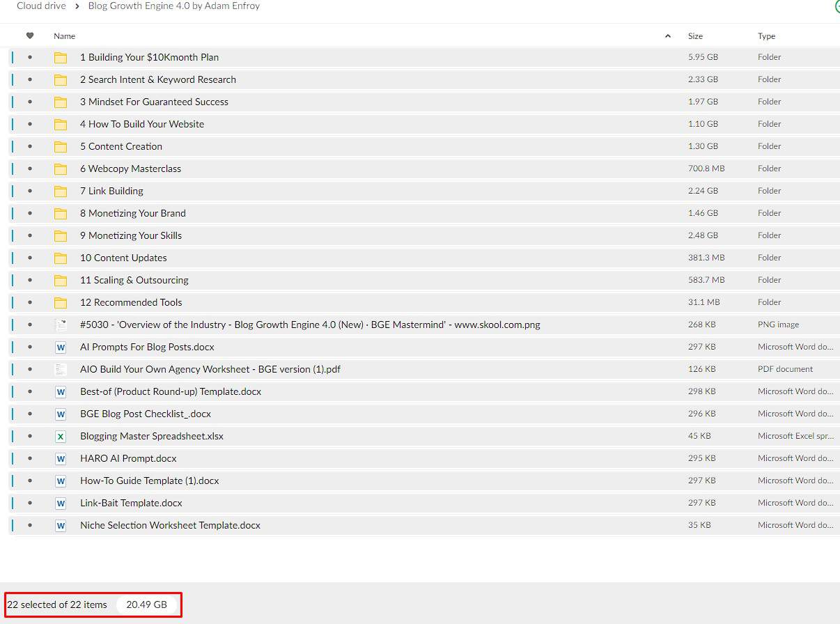Click the folder icon for "12 Recommended Tools"
Image resolution: width=840 pixels, height=624 pixels.
point(61,302)
